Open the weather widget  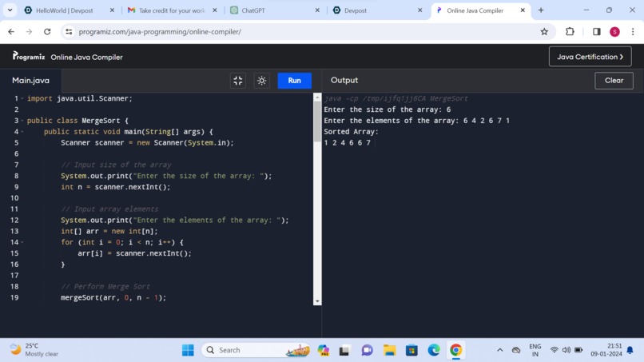34,350
